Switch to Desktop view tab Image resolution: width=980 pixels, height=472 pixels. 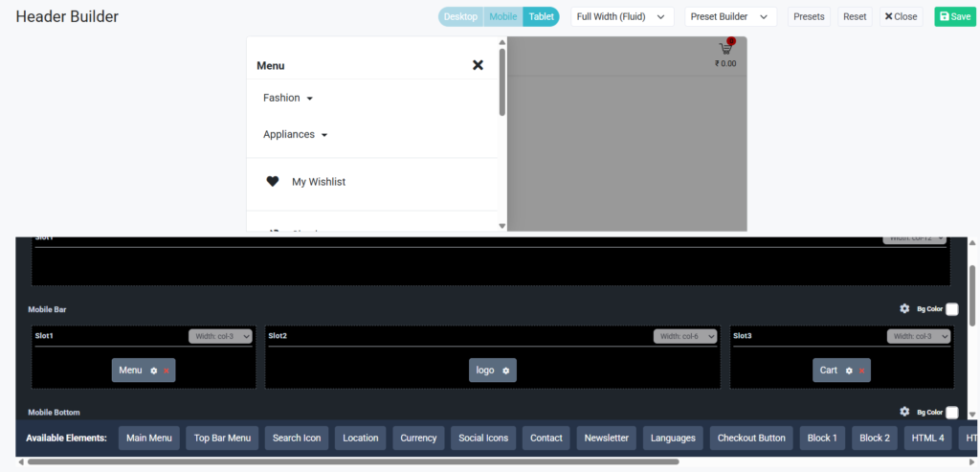tap(460, 17)
